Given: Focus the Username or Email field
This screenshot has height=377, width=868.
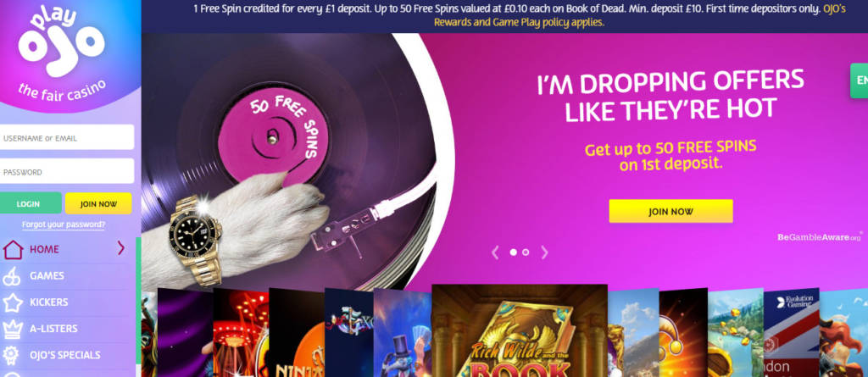Looking at the screenshot, I should 66,137.
